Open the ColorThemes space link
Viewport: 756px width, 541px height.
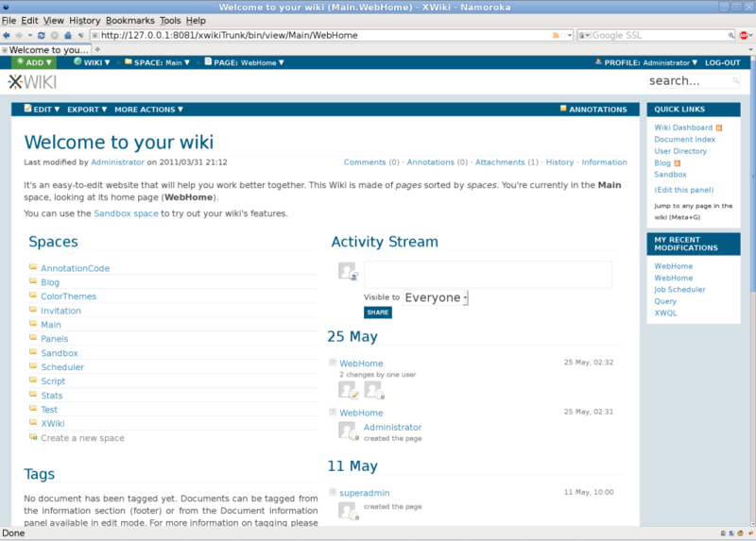[x=68, y=296]
